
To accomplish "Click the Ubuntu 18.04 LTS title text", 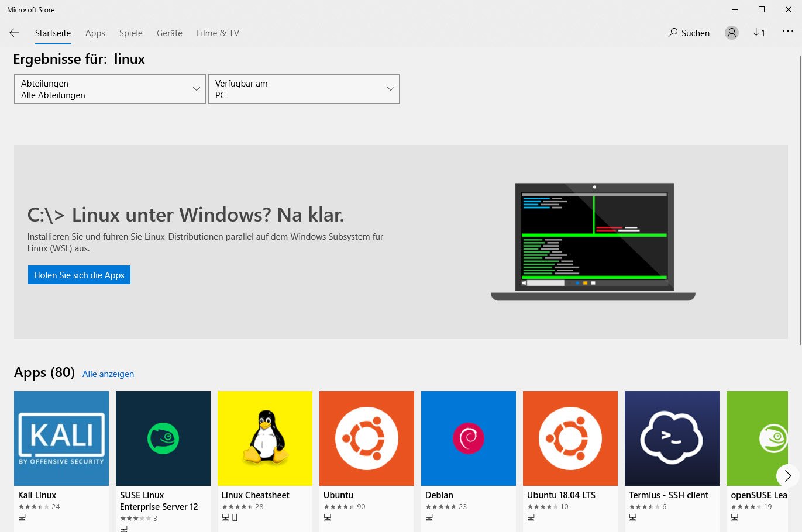I will click(562, 495).
